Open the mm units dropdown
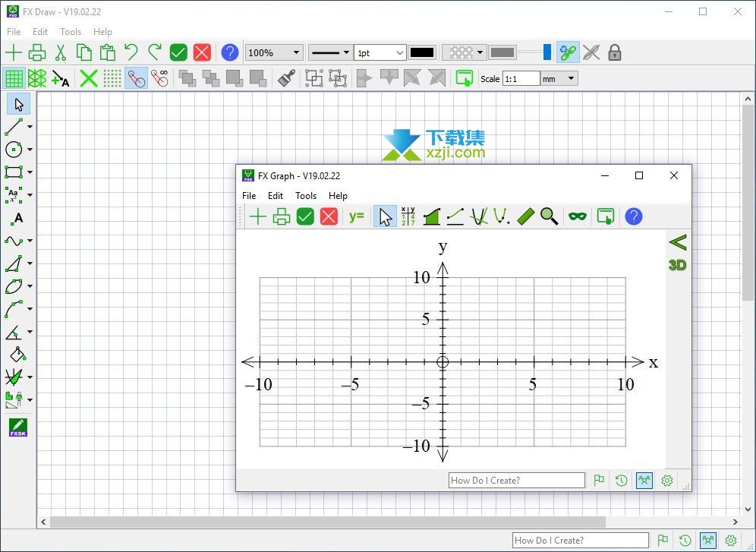The image size is (756, 552). click(x=559, y=78)
